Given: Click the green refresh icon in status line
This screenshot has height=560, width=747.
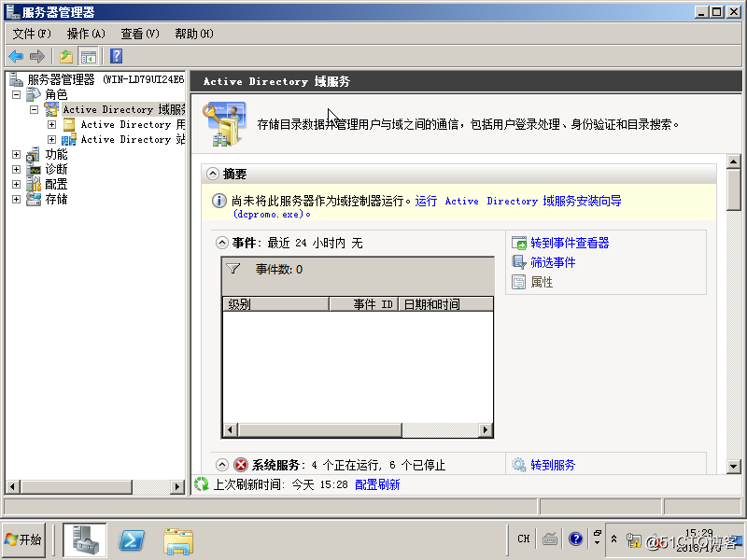Looking at the screenshot, I should click(202, 484).
